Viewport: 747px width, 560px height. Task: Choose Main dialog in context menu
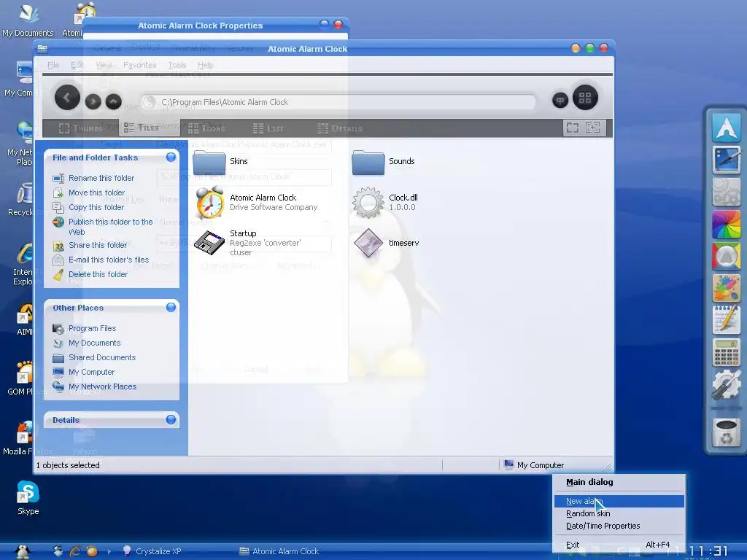[619, 482]
